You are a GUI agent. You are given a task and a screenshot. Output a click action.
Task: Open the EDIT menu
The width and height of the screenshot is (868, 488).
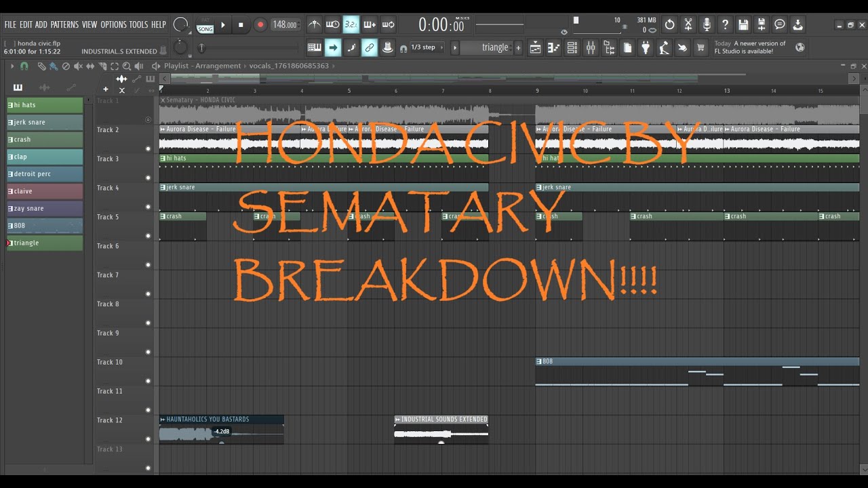(x=26, y=24)
